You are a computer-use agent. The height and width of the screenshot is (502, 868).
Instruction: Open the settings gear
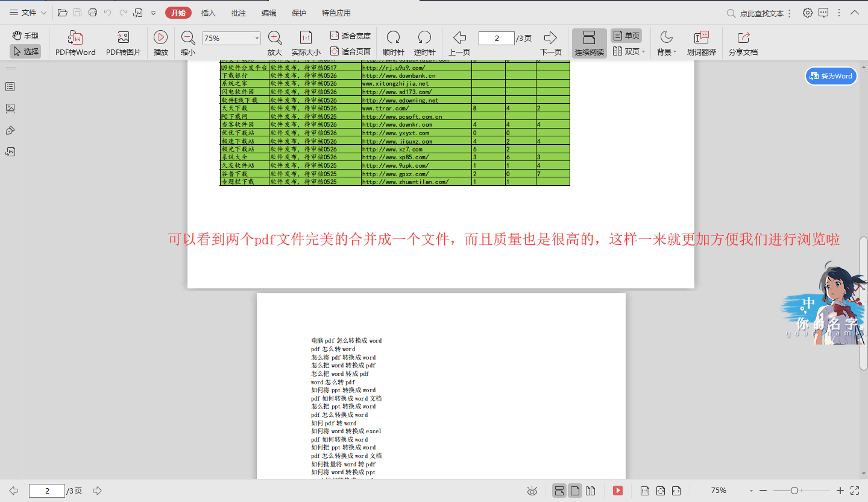(808, 13)
